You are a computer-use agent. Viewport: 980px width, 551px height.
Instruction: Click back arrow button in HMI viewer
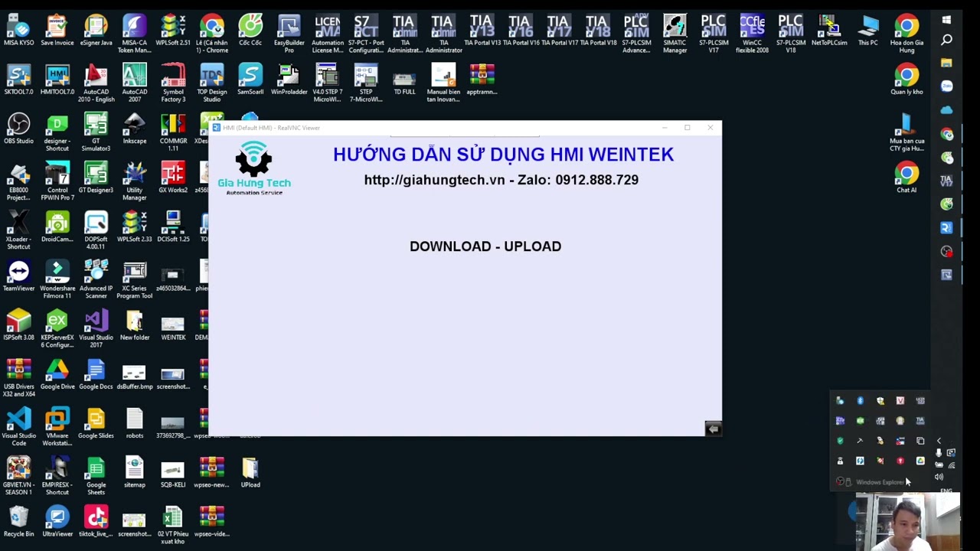[713, 429]
